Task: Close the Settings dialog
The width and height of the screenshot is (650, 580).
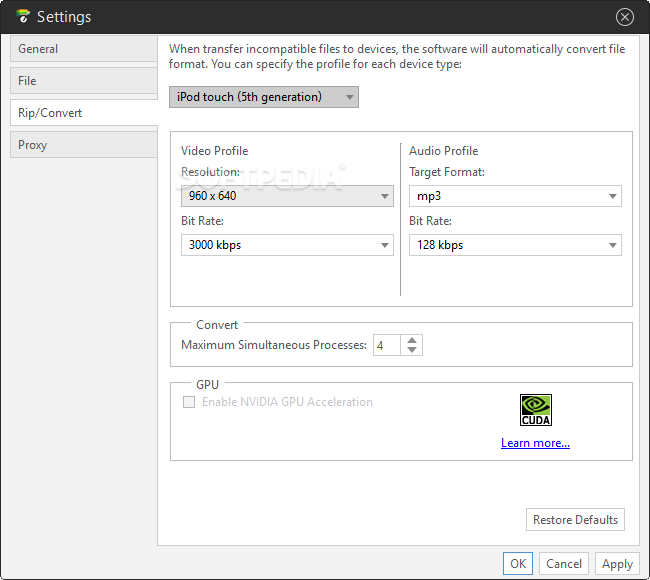Action: pyautogui.click(x=625, y=17)
